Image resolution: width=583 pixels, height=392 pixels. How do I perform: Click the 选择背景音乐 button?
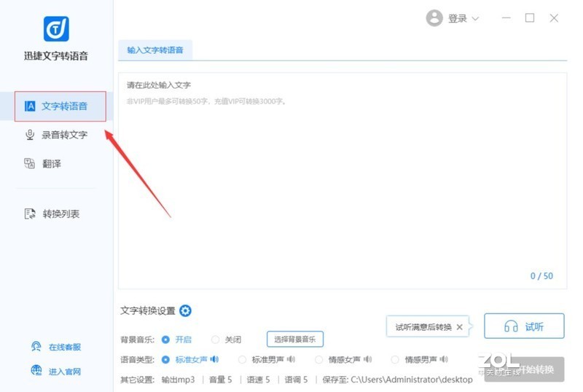point(295,340)
